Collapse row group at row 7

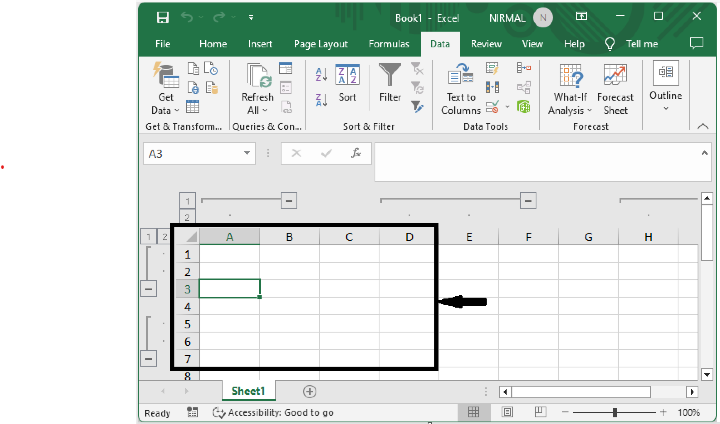coord(148,359)
